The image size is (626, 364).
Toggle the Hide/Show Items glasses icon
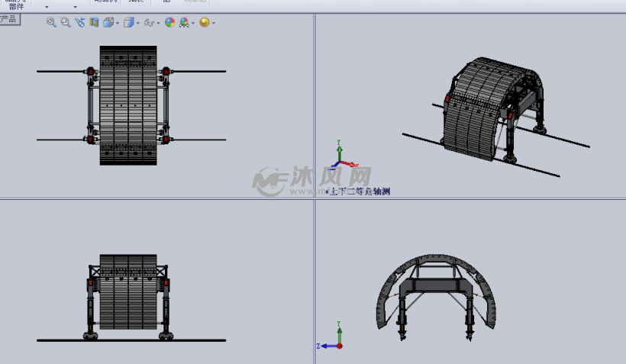click(148, 23)
